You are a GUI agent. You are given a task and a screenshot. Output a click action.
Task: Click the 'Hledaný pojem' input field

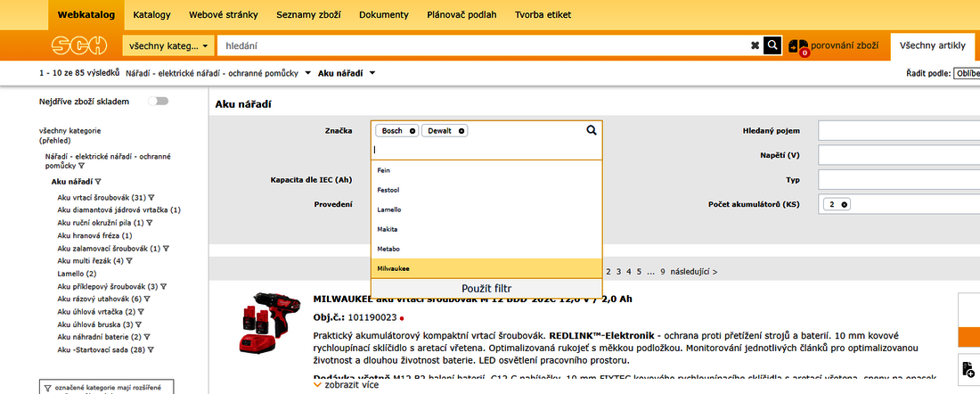899,131
